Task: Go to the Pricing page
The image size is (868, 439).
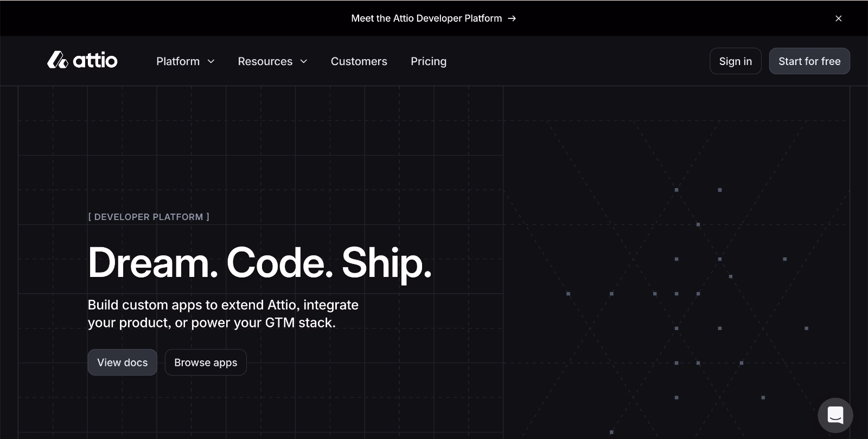Action: pos(429,61)
